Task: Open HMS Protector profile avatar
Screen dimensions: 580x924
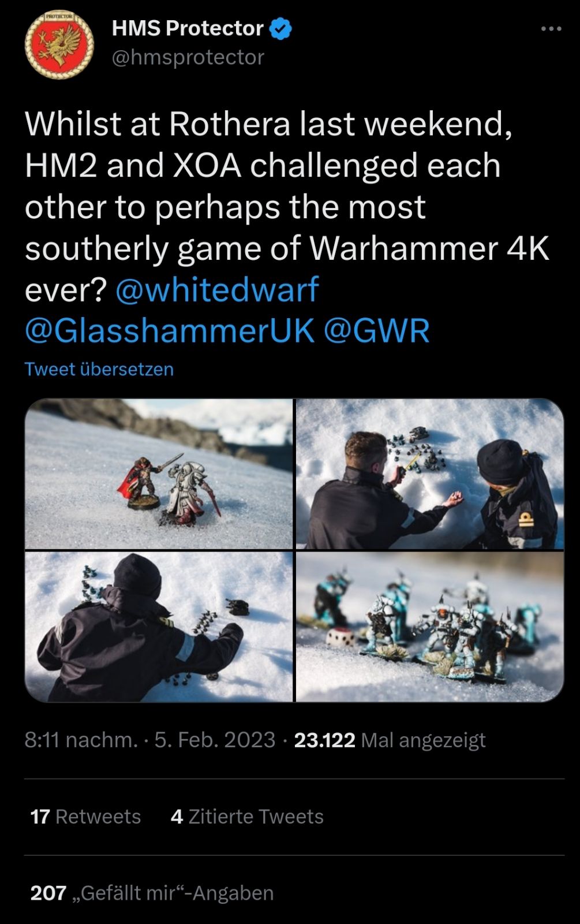Action: pyautogui.click(x=59, y=44)
